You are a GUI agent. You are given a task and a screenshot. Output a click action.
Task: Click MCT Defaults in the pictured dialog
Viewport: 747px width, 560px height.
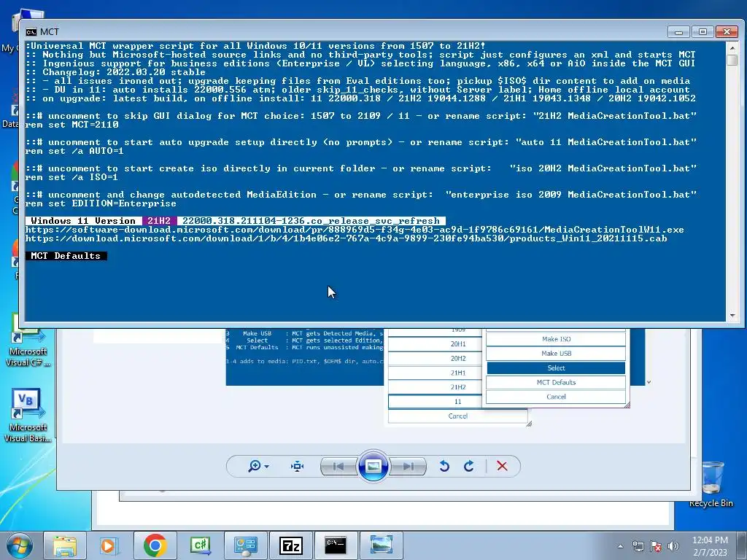coord(556,382)
